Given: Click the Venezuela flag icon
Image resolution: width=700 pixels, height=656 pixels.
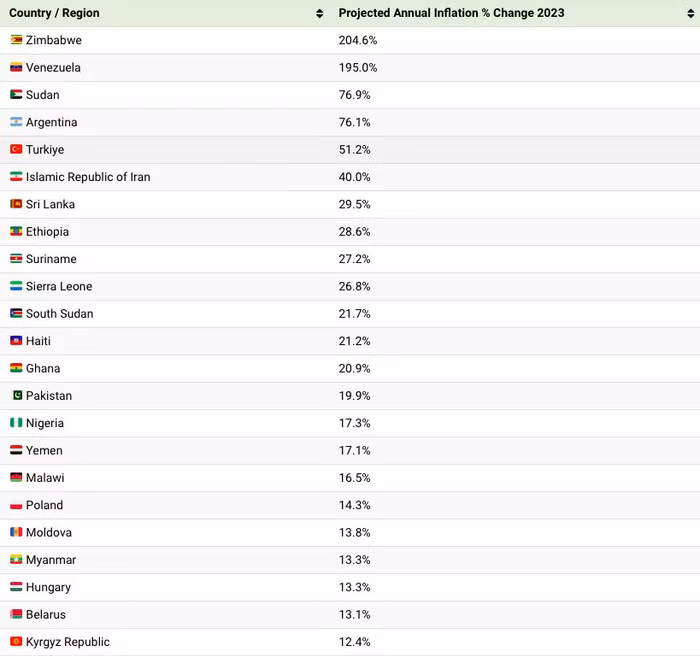Looking at the screenshot, I should point(16,68).
